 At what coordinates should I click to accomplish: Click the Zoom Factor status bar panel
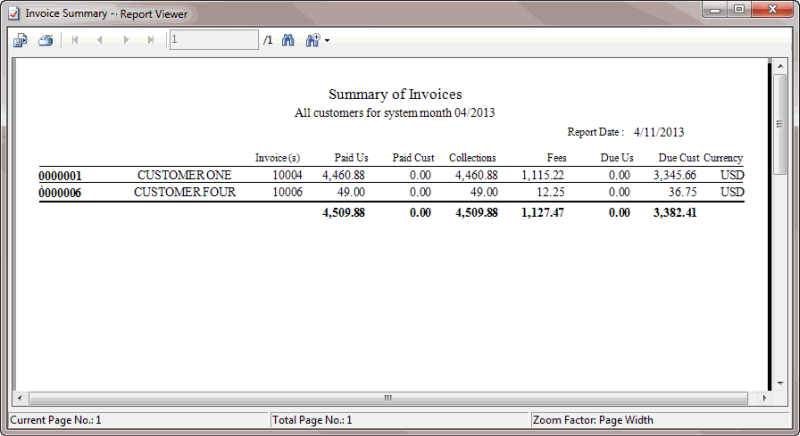tap(660, 420)
